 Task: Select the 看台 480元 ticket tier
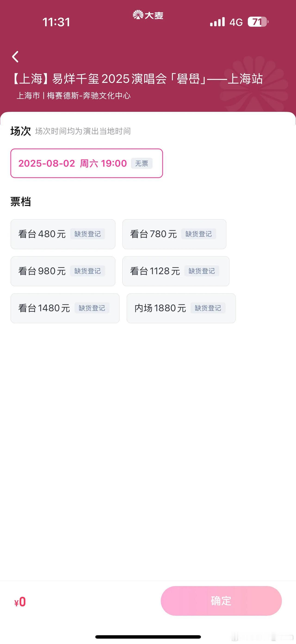63,234
